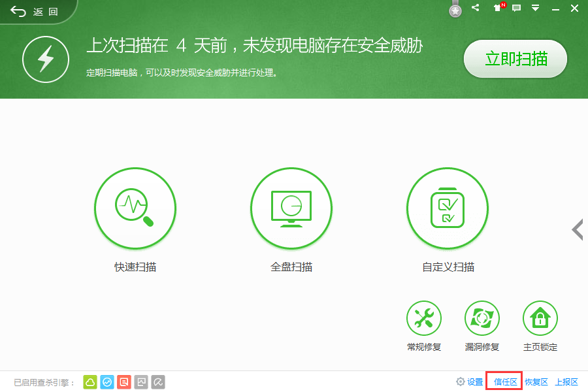Open the 上报区 report zone link
This screenshot has height=392, width=588.
(566, 382)
